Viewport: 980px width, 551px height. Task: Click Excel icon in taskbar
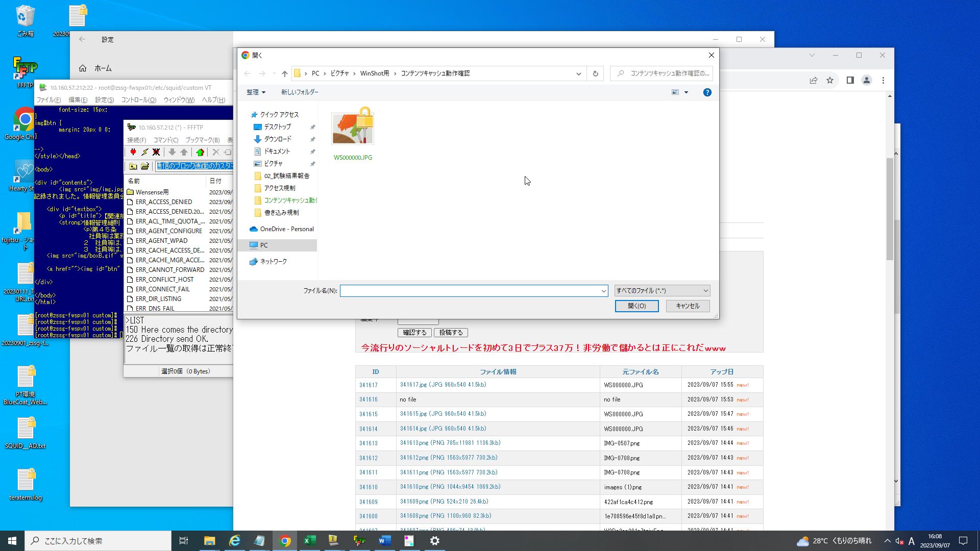tap(309, 541)
